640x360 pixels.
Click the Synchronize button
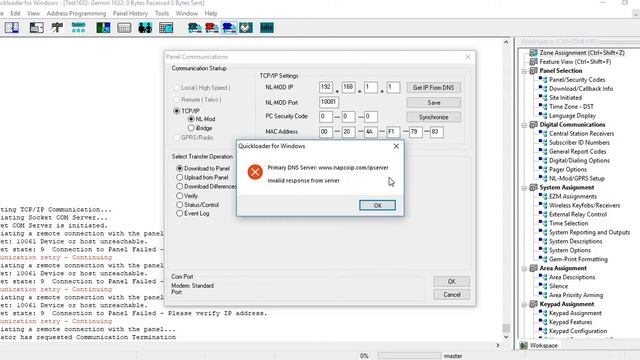point(433,117)
